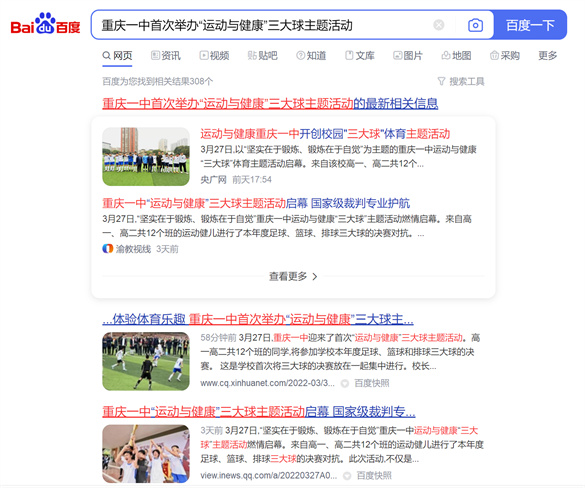The height and width of the screenshot is (488, 585).
Task: Expand 查看更多 news results
Action: 293,276
